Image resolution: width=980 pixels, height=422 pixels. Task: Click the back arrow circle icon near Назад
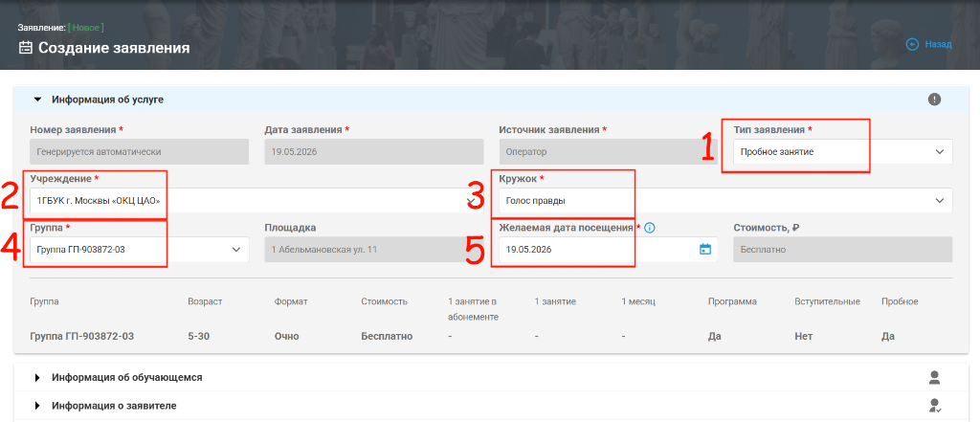[x=912, y=44]
